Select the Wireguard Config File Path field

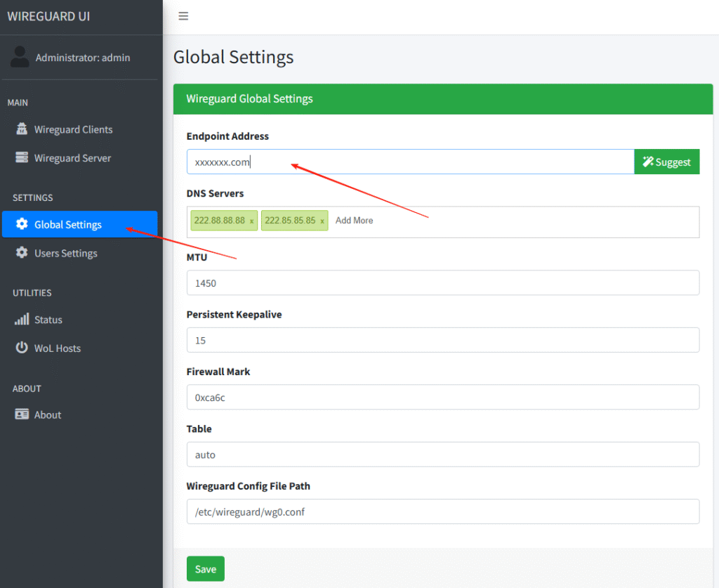point(442,512)
